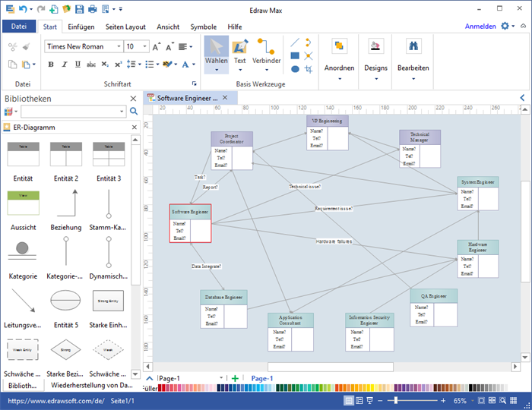Image resolution: width=532 pixels, height=410 pixels.
Task: Expand the library search field dropdown
Action: (122, 111)
